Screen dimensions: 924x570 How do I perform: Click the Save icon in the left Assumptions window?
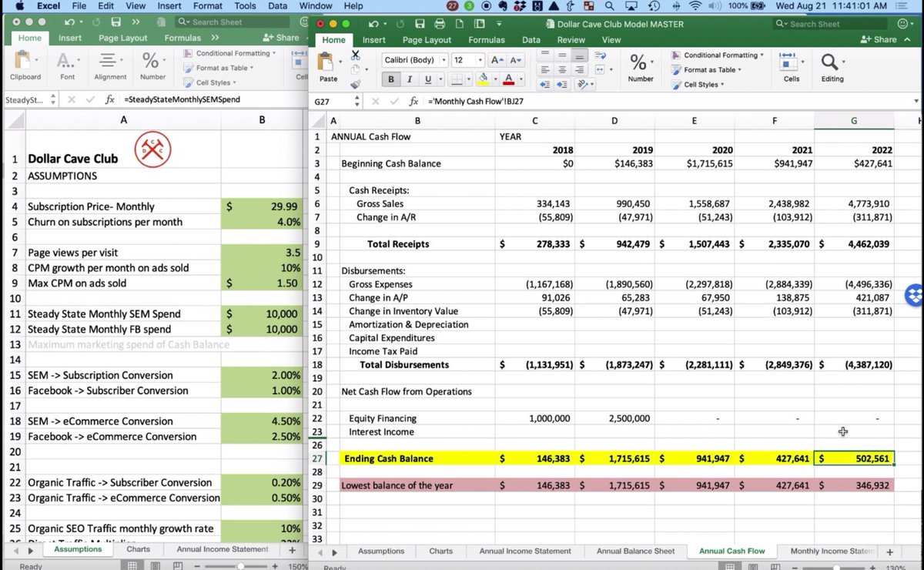pyautogui.click(x=115, y=22)
